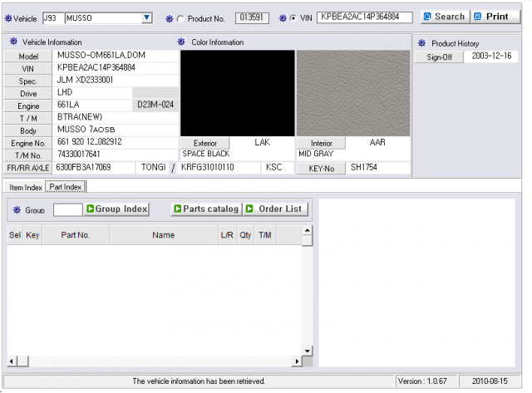Click the Space Black exterior color swatch
Viewport: 532px width, 393px height.
pos(238,93)
